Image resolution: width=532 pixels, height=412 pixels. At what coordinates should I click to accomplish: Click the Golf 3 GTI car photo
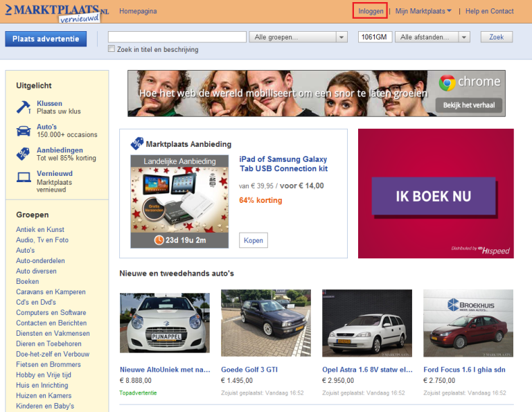pyautogui.click(x=266, y=323)
